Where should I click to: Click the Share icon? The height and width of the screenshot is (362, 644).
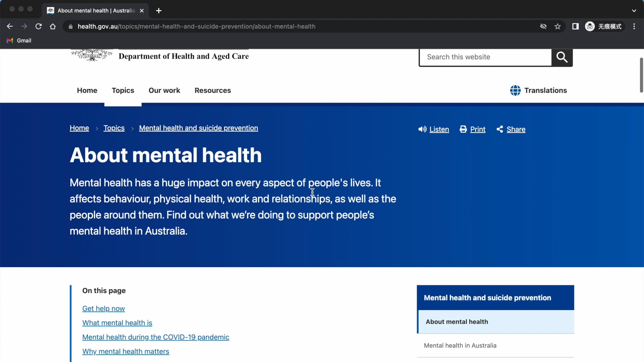[499, 129]
